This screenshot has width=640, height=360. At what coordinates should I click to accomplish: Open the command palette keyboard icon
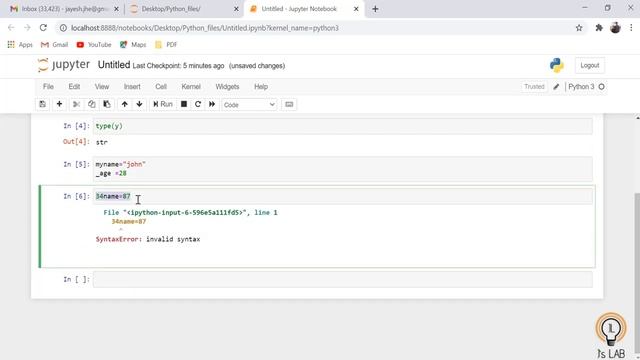point(289,104)
